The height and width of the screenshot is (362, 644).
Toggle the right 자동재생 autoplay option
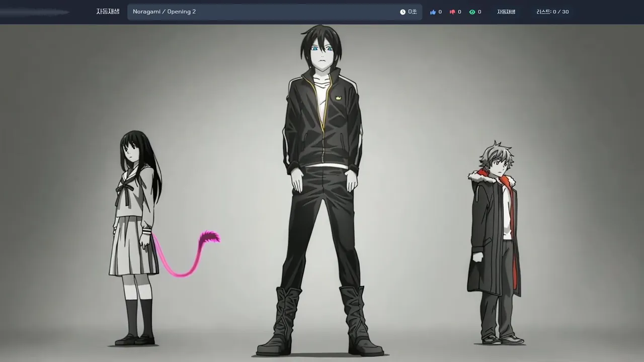click(x=506, y=12)
